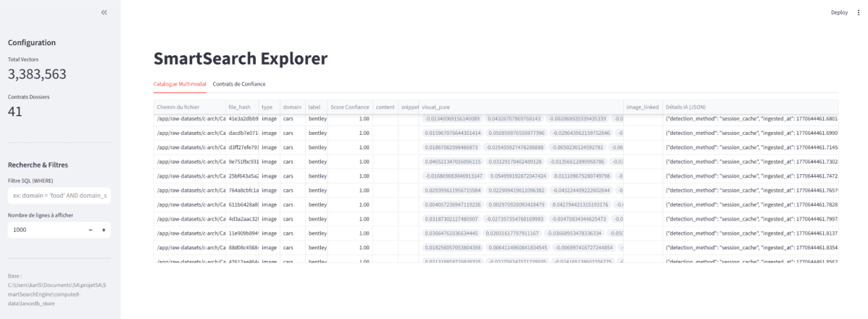Select the file hash cell 611b6428a8
Screen dimensions: 868x319
click(x=241, y=204)
